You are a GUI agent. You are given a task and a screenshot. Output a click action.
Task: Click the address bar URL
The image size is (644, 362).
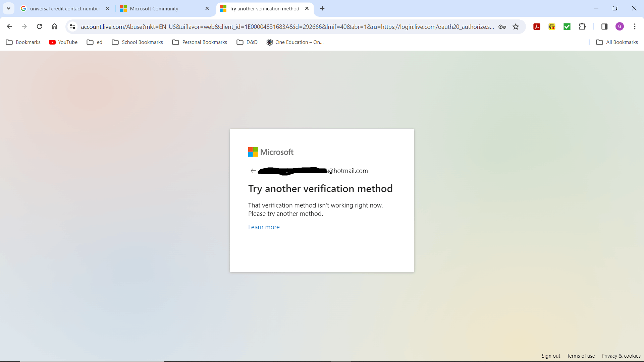[x=287, y=27]
